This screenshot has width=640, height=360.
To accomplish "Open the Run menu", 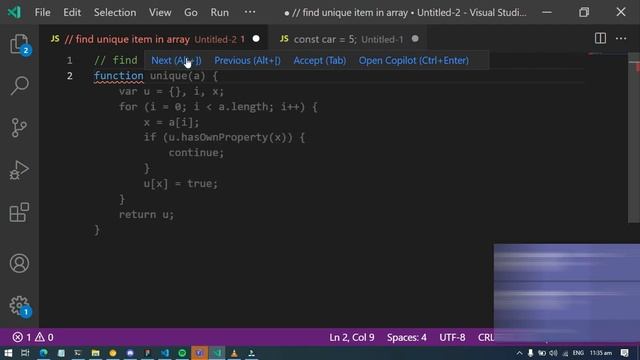I will pyautogui.click(x=220, y=12).
